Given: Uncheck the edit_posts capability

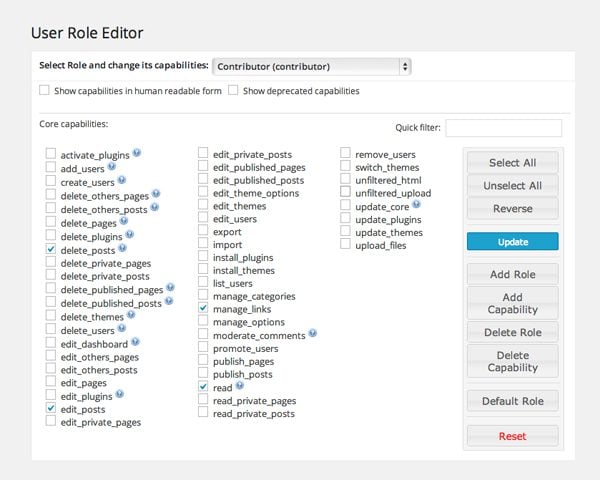Looking at the screenshot, I should point(51,408).
